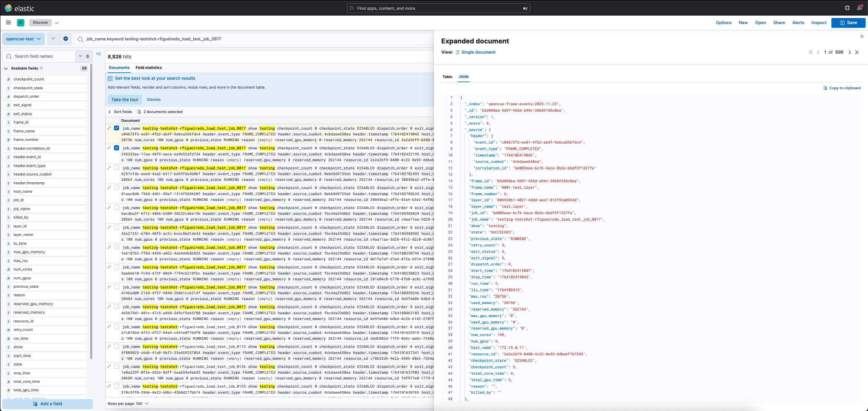Open the main navigation menu
This screenshot has height=411, width=868.
pyautogui.click(x=8, y=22)
